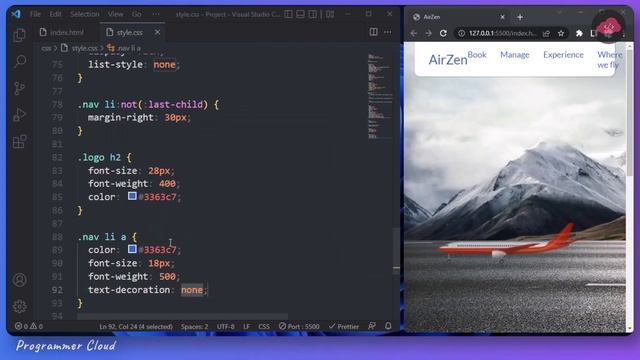Click the browser address bar

pyautogui.click(x=502, y=33)
